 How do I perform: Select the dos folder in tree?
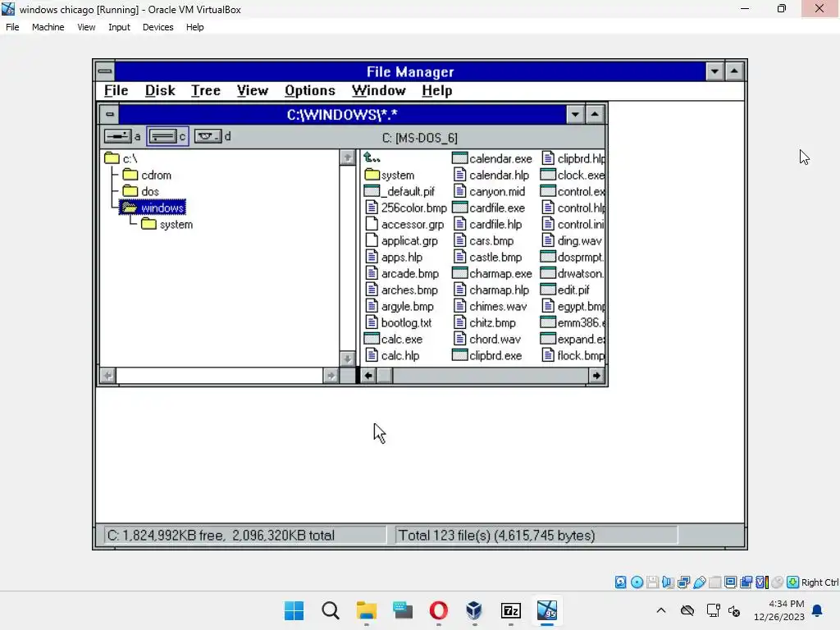point(140,191)
